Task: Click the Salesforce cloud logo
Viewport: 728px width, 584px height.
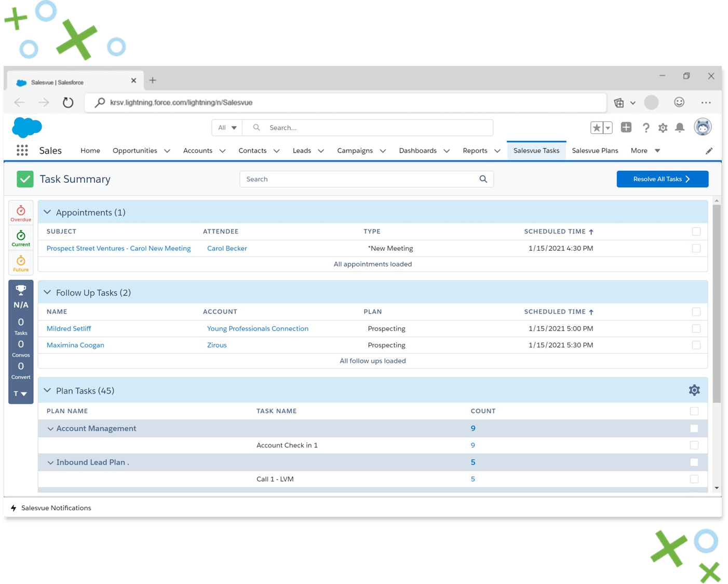Action: 27,127
